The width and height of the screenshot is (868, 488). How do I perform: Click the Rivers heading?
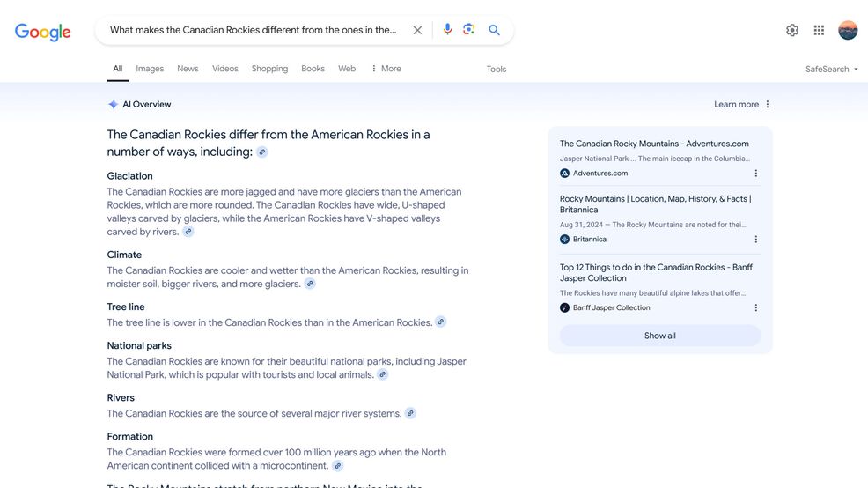point(121,398)
